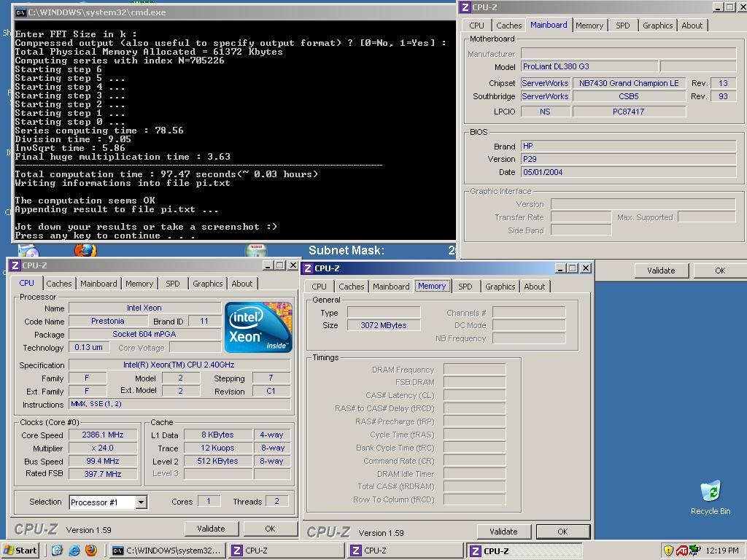Click the network connection tray icon

tap(694, 551)
